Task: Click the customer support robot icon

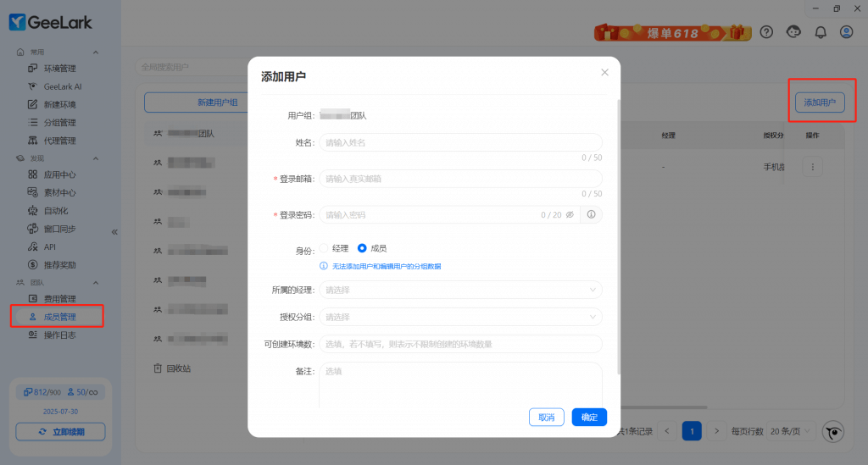Action: tap(793, 32)
